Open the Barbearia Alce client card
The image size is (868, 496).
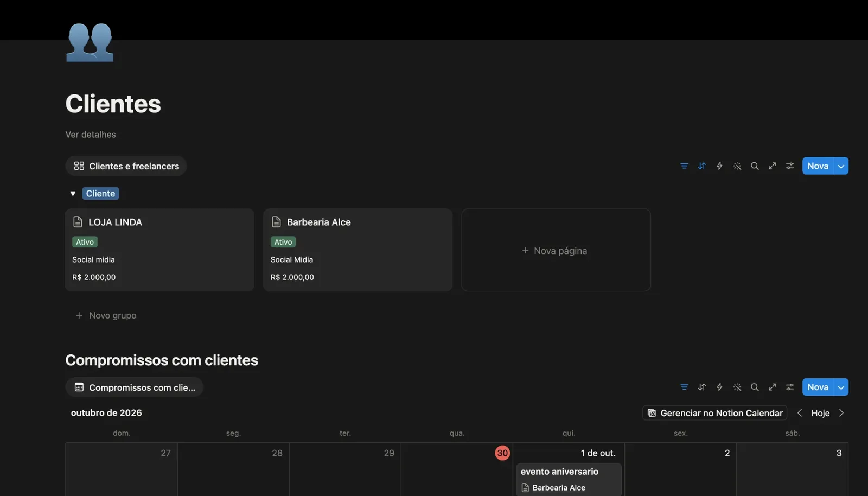(x=358, y=250)
